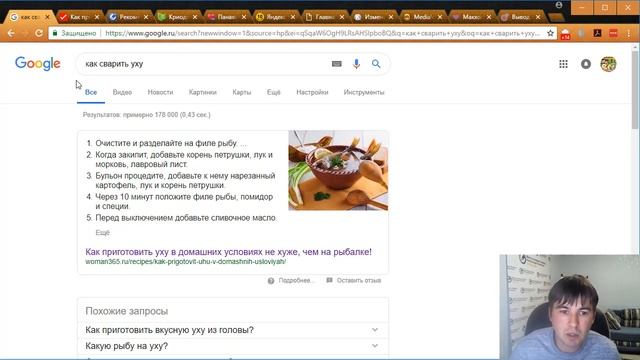Switch to the 'Измен' browser tab
The image size is (640, 360).
pyautogui.click(x=373, y=17)
